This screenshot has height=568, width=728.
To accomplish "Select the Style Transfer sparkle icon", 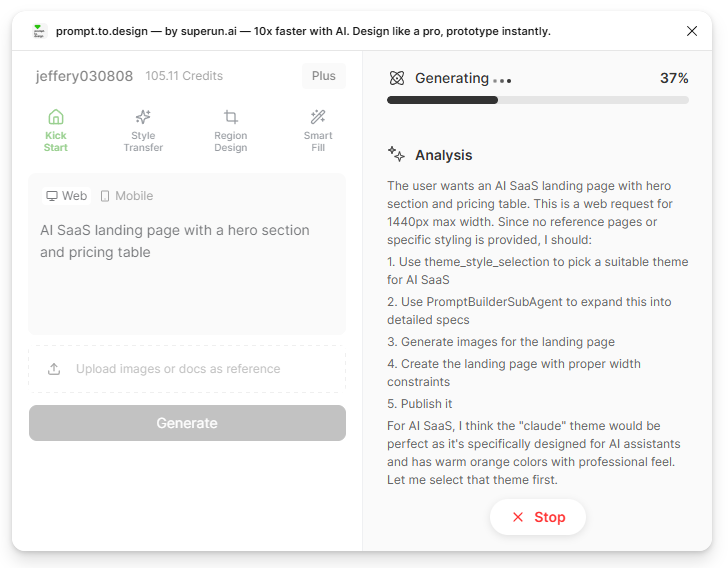I will pyautogui.click(x=143, y=117).
